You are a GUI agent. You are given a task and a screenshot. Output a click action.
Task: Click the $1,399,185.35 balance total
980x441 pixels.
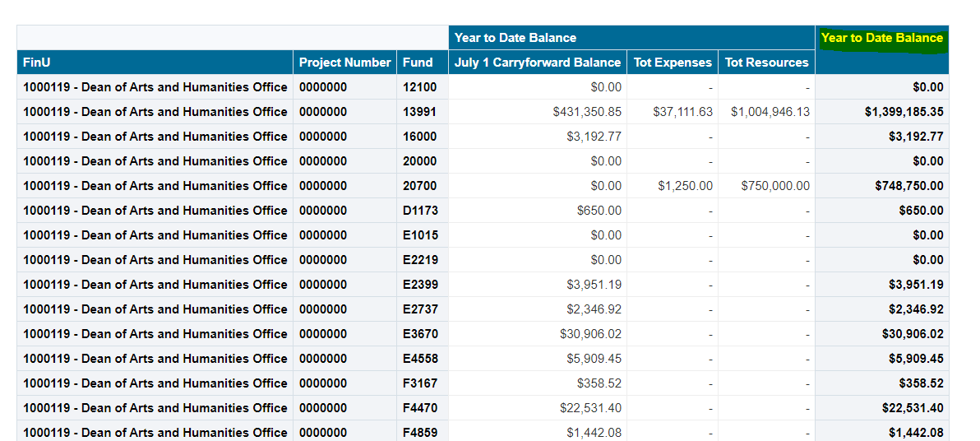pyautogui.click(x=904, y=112)
